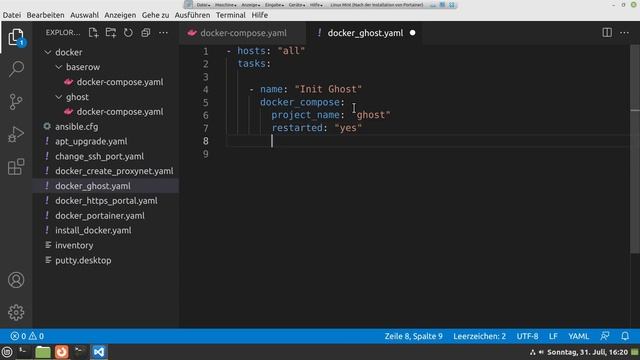This screenshot has height=360, width=640.
Task: Open Source Control view
Action: click(x=16, y=102)
